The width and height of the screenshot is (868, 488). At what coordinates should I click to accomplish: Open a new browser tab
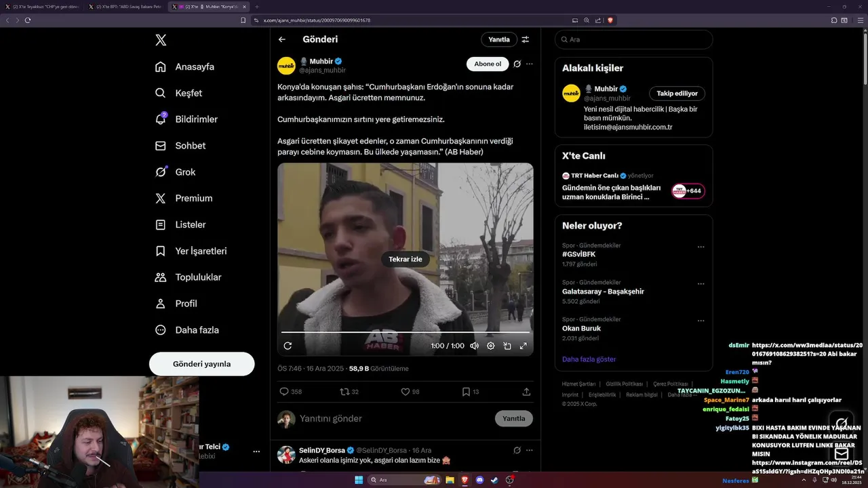pyautogui.click(x=257, y=7)
